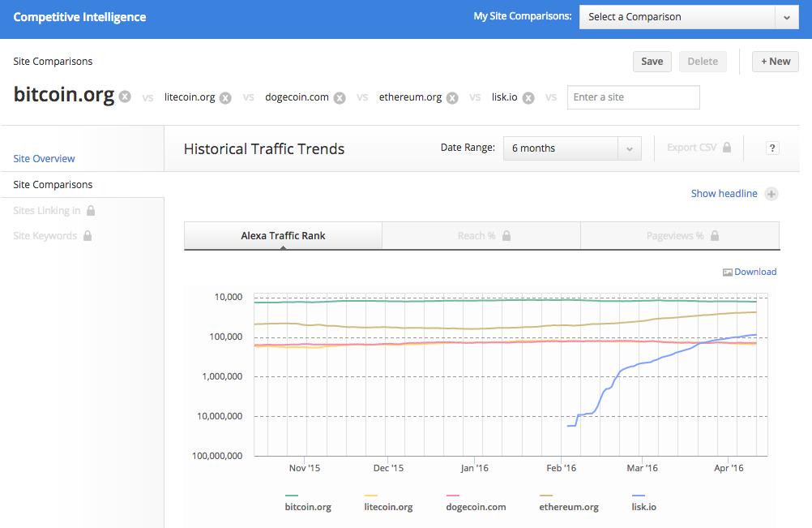Click the Feb '16 axis label

click(x=562, y=469)
